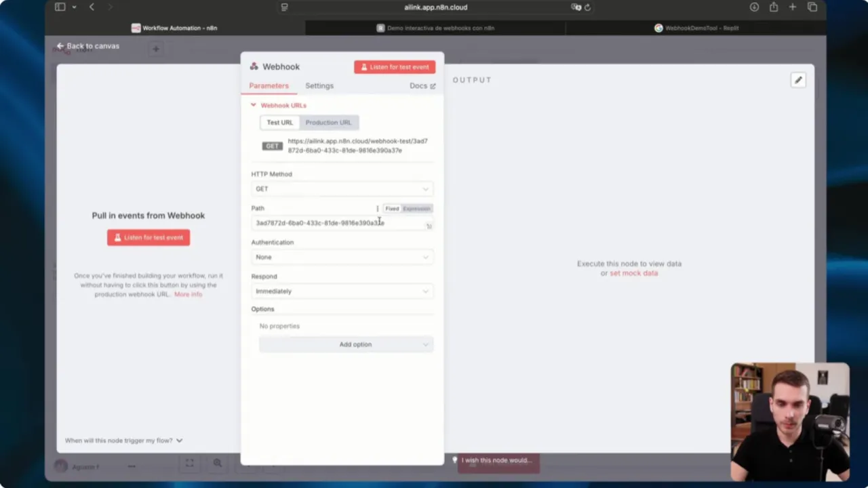The width and height of the screenshot is (868, 488).
Task: Click the zoom in magnifier on the canvas
Action: [218, 463]
